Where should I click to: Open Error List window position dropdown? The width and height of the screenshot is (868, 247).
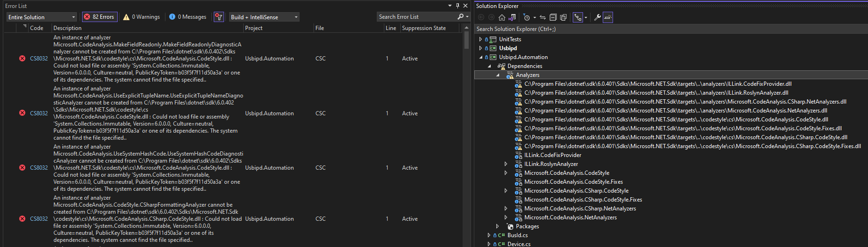click(450, 6)
